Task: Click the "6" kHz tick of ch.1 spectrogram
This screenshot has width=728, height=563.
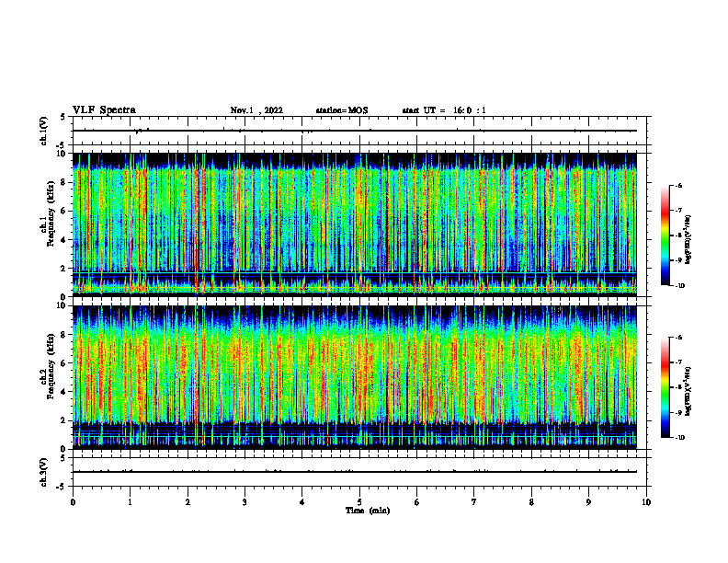Action: click(64, 212)
